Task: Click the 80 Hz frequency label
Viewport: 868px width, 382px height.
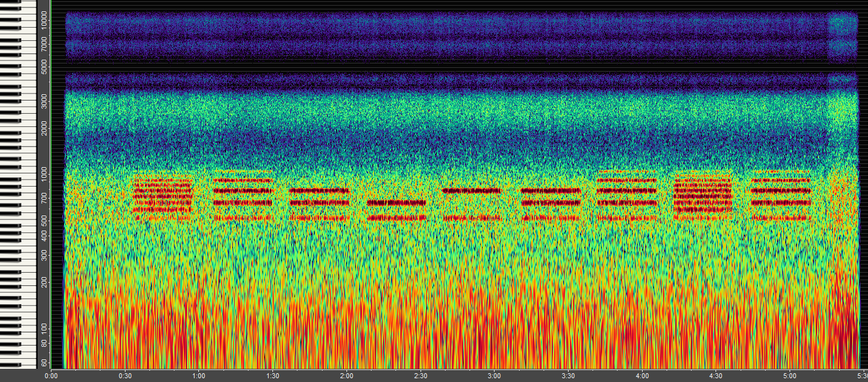Action: coord(44,343)
